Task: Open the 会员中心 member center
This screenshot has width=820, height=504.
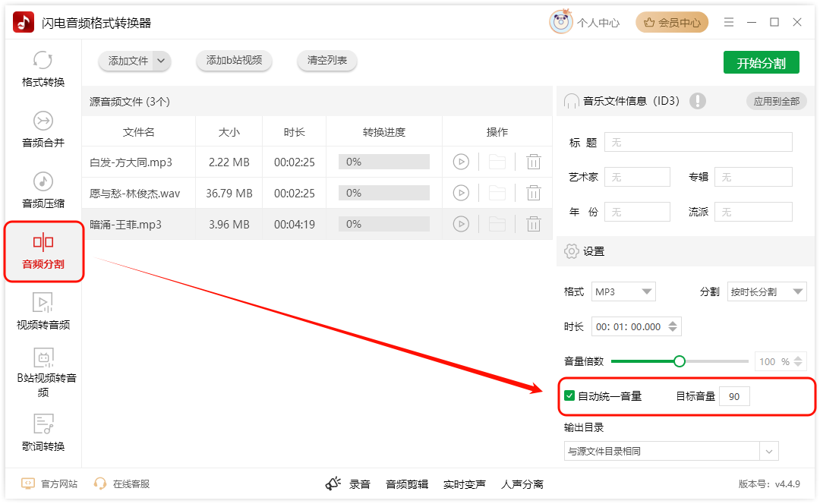Action: pos(672,23)
